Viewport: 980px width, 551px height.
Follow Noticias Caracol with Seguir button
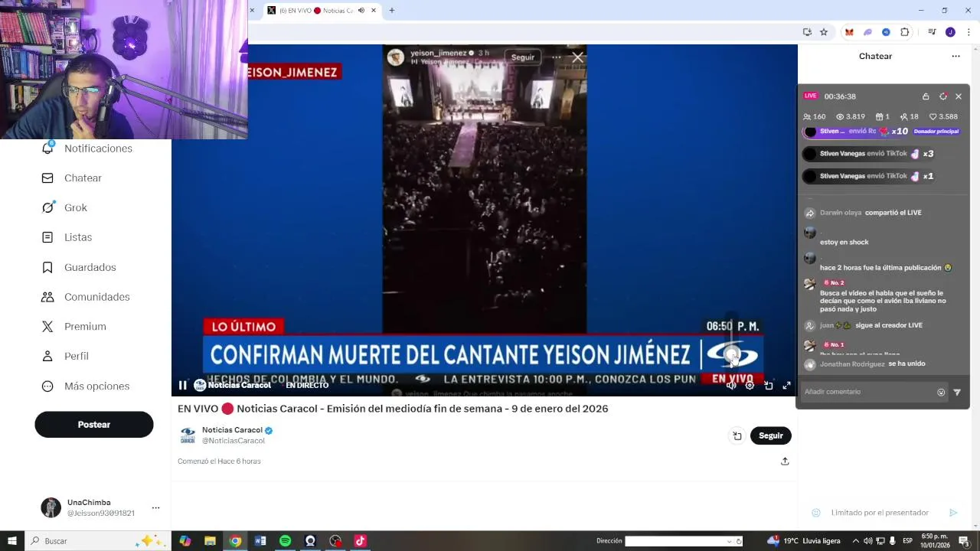click(771, 435)
